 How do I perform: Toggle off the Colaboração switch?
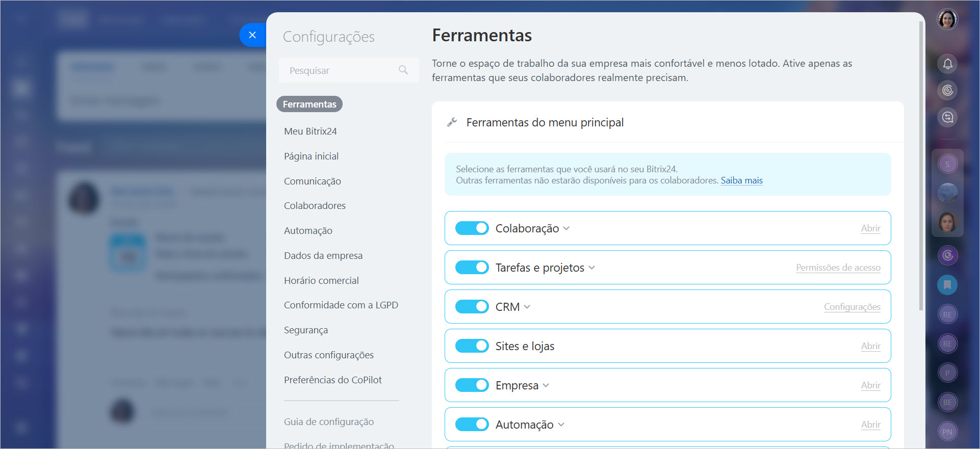pos(472,228)
